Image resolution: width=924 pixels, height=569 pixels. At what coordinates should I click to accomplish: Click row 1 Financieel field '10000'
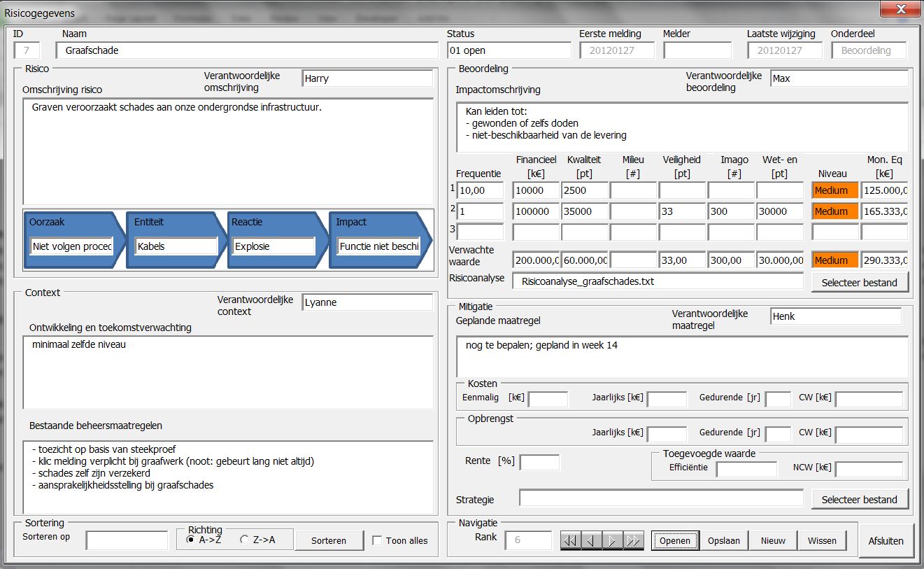pyautogui.click(x=536, y=190)
